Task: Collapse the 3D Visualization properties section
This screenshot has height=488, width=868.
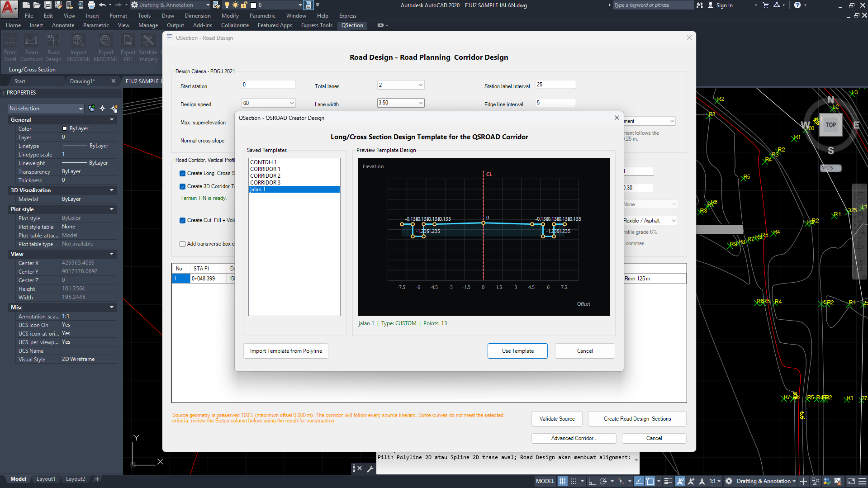Action: coord(112,190)
